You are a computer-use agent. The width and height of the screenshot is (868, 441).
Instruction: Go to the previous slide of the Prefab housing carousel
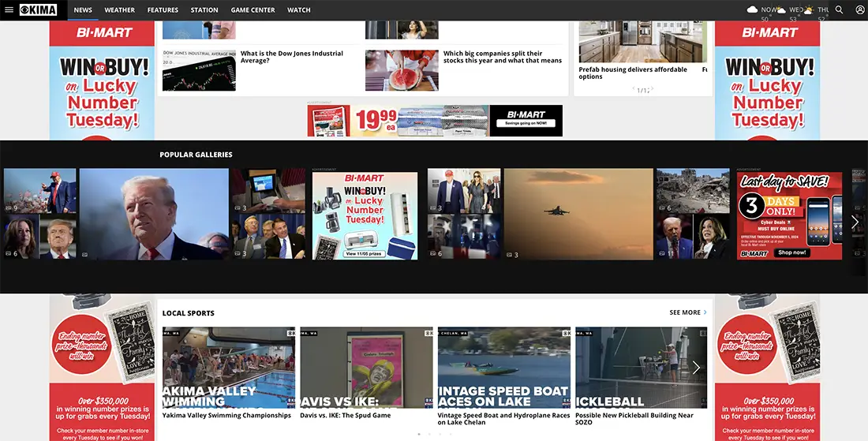pos(634,88)
